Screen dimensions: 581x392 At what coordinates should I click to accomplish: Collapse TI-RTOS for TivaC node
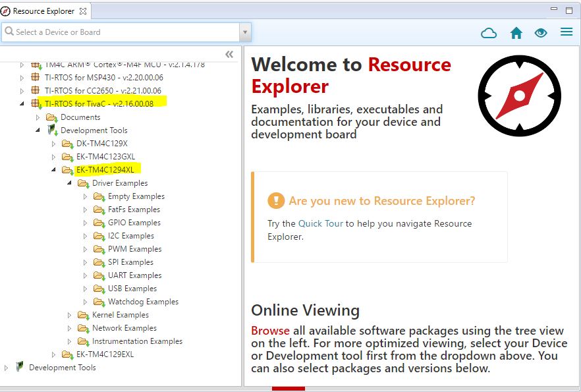point(22,103)
